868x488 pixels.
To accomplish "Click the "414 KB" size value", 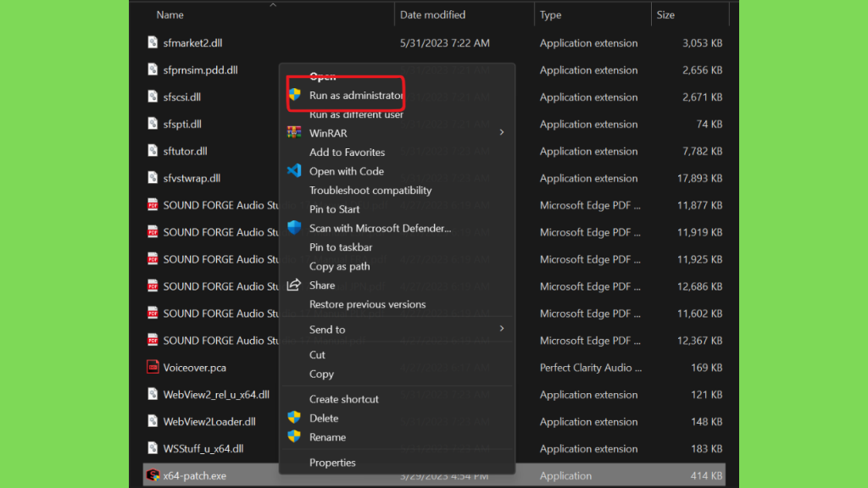I will pos(706,475).
